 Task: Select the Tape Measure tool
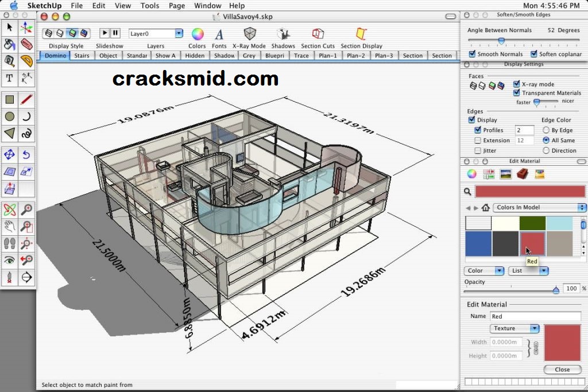click(x=10, y=61)
